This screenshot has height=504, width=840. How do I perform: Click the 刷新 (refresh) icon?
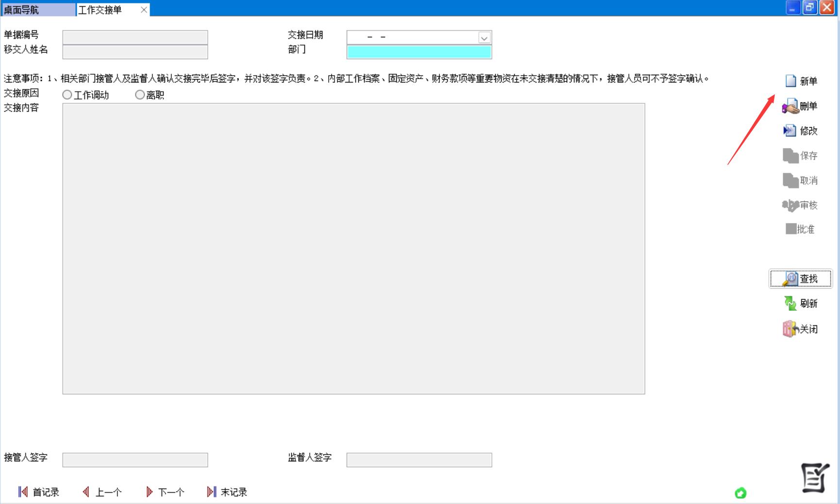[x=790, y=303]
